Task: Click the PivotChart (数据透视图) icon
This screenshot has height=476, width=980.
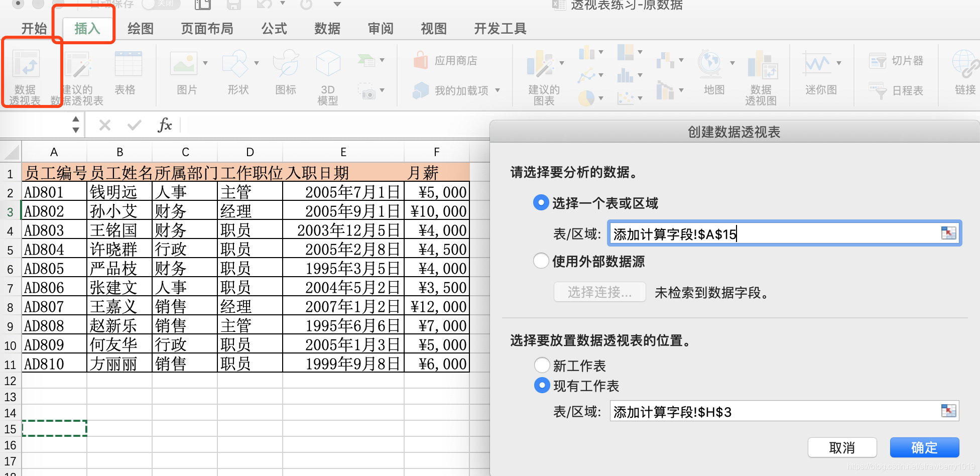Action: pos(762,65)
